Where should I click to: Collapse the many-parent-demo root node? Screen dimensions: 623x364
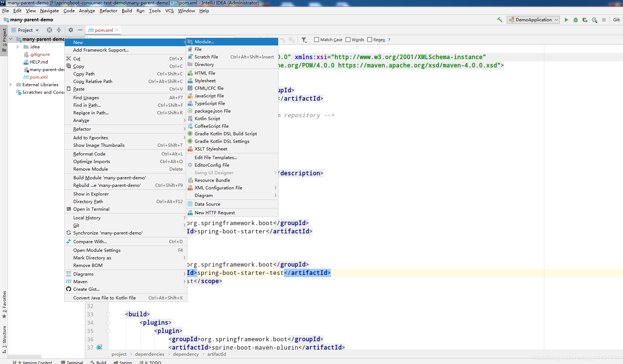tap(10, 39)
